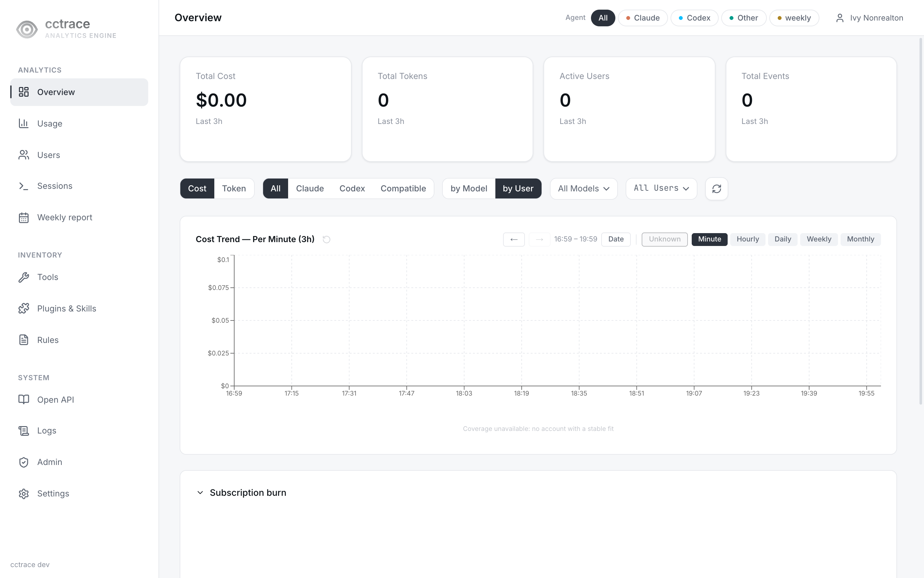The width and height of the screenshot is (924, 578).
Task: Select the Monthly granularity tab
Action: [860, 239]
